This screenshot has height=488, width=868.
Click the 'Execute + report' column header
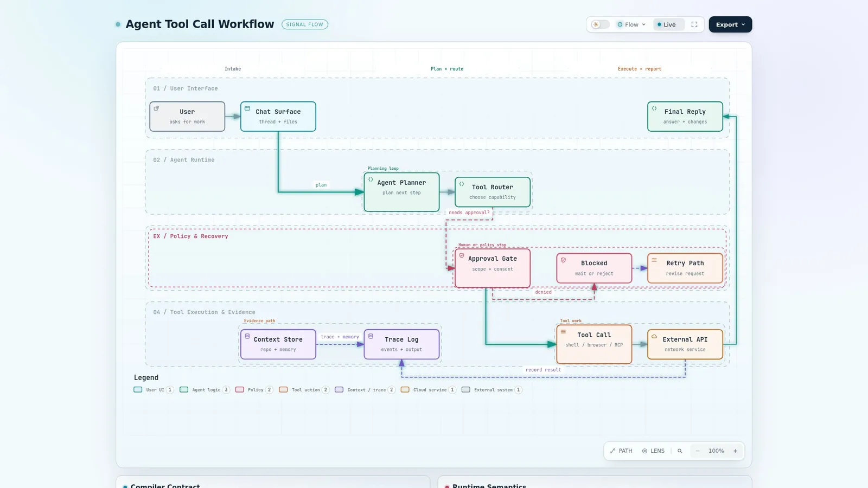click(x=640, y=69)
